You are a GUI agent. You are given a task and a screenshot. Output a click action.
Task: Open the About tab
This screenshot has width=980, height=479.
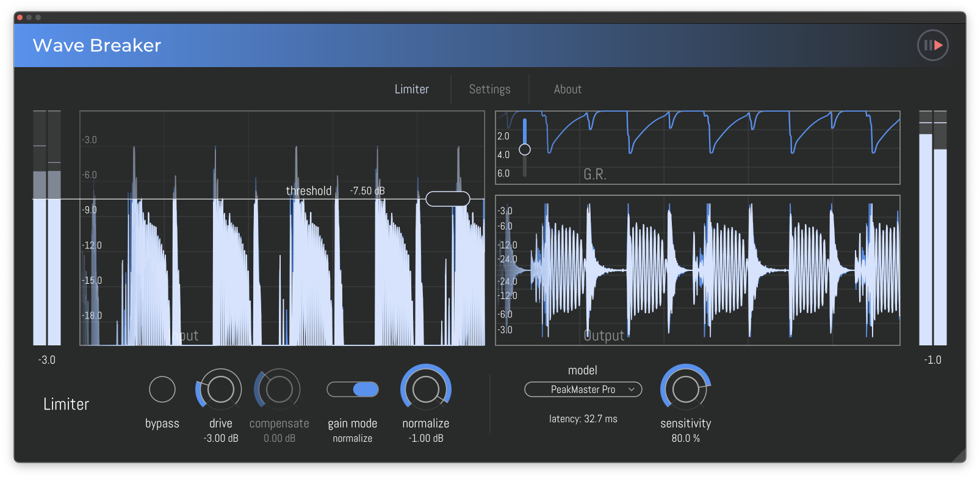tap(567, 89)
